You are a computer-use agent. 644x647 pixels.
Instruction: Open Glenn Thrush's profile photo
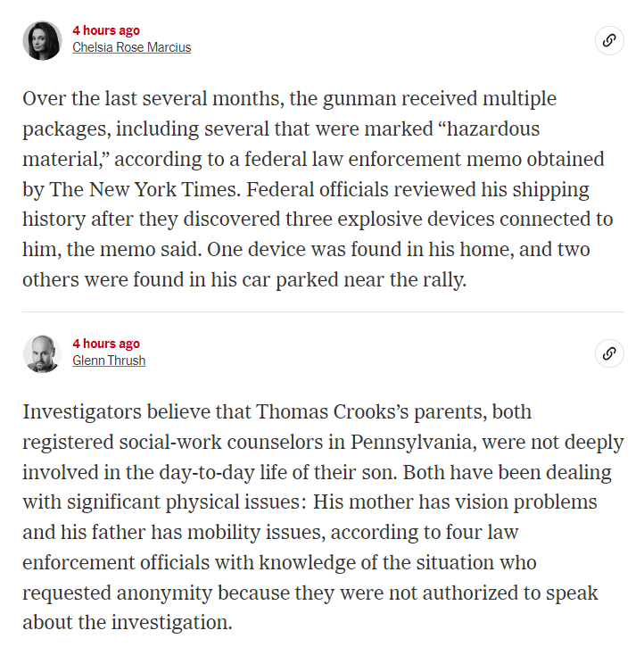tap(42, 353)
